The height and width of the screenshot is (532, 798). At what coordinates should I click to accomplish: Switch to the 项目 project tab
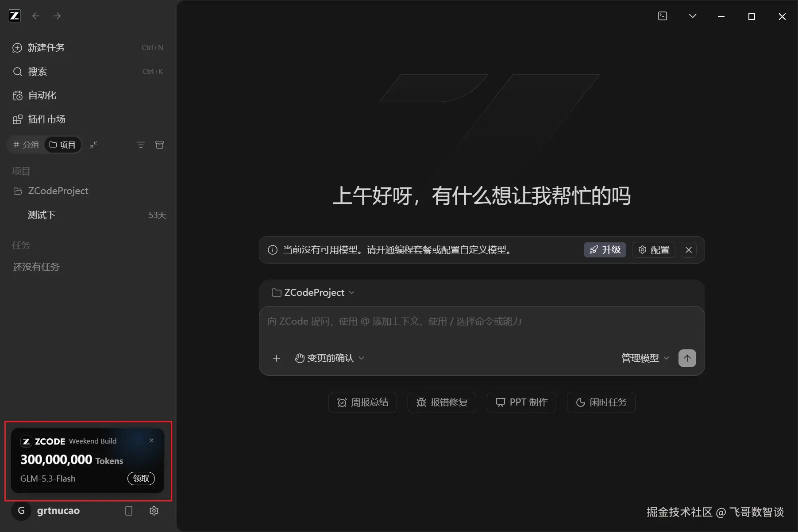[x=62, y=145]
